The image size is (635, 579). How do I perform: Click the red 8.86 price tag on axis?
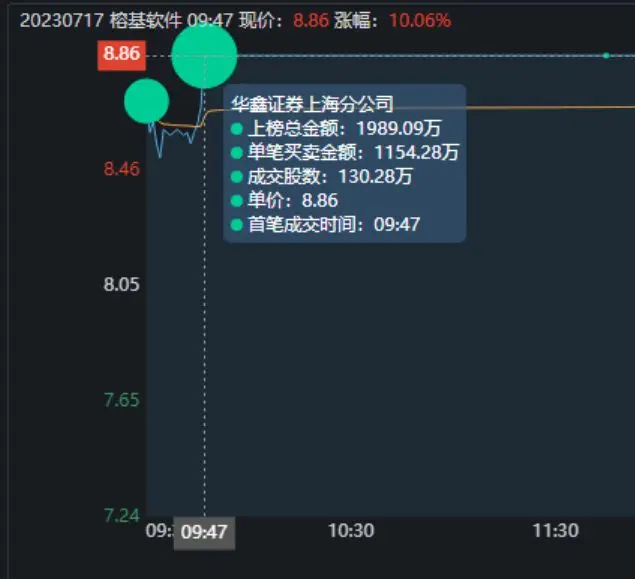point(121,54)
